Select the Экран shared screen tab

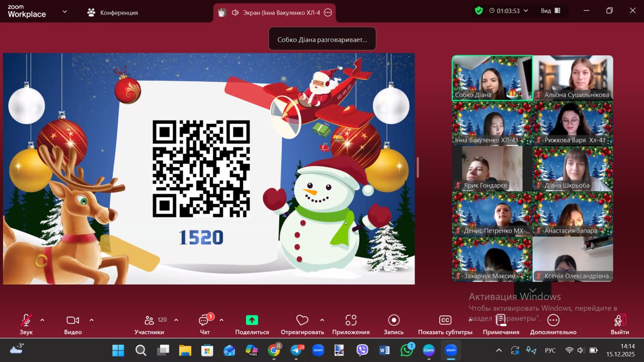(275, 13)
